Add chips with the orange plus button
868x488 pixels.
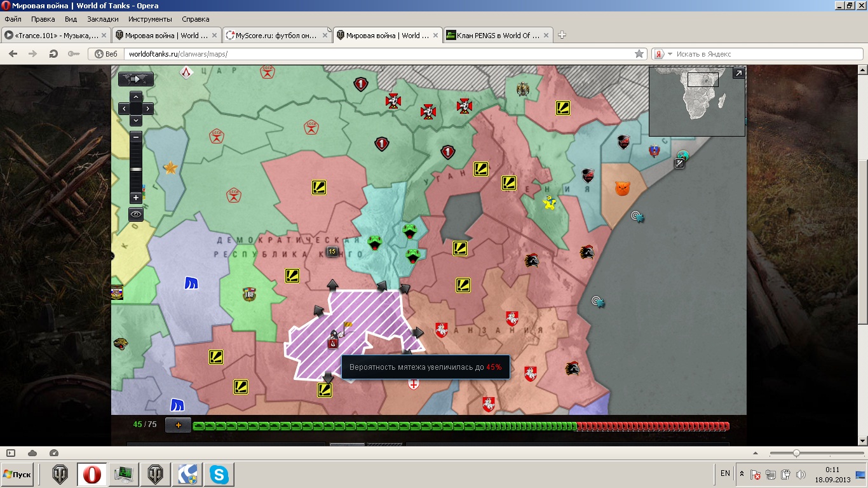[x=178, y=425]
